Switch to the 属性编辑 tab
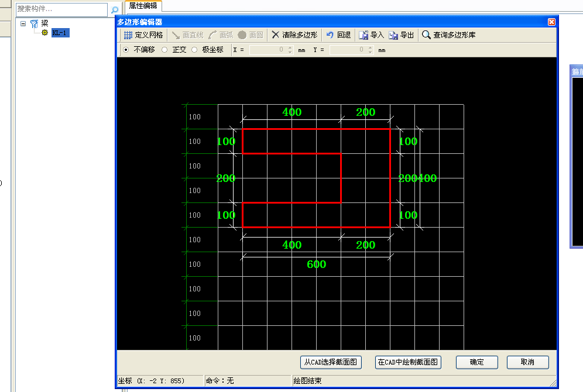 (x=143, y=6)
